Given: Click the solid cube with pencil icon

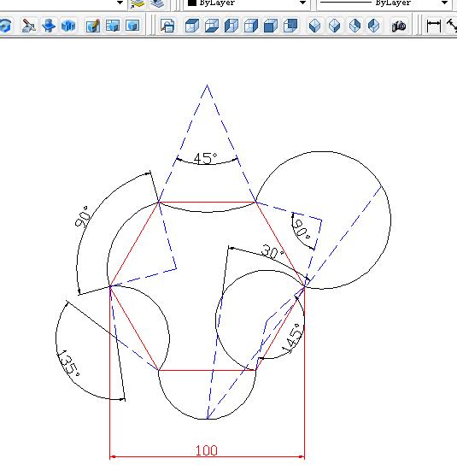Looking at the screenshot, I should [x=93, y=26].
